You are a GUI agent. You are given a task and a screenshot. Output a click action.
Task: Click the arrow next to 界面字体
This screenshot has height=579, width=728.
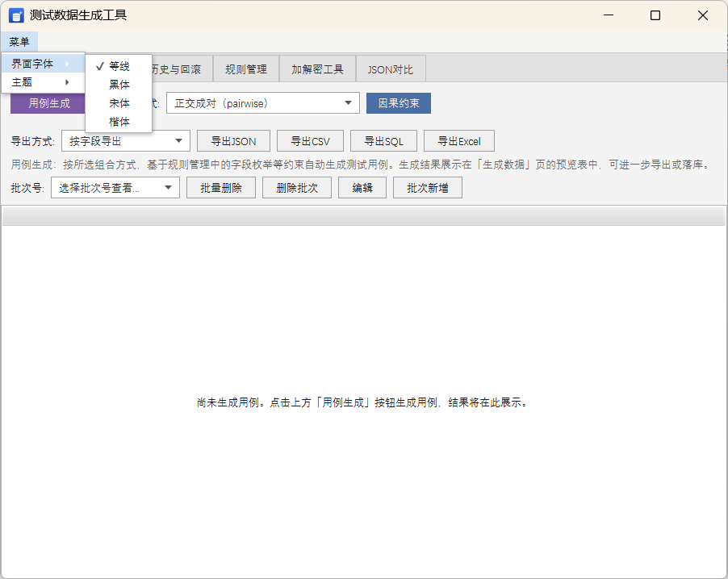click(67, 64)
